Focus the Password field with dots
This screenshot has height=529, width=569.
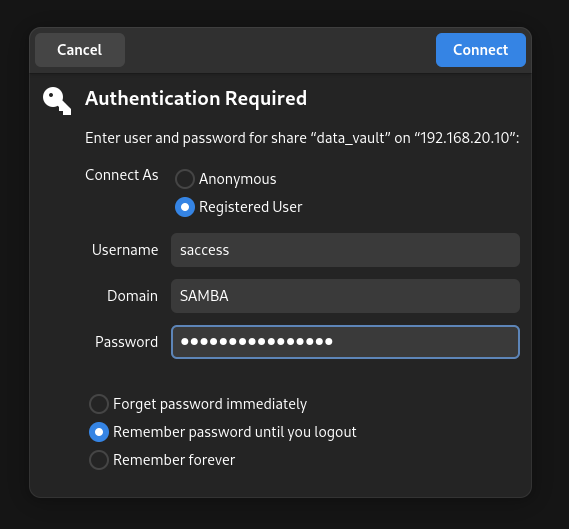tap(345, 342)
